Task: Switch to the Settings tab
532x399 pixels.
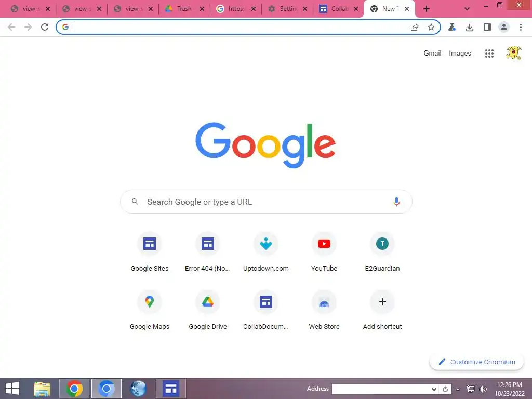Action: pyautogui.click(x=287, y=9)
